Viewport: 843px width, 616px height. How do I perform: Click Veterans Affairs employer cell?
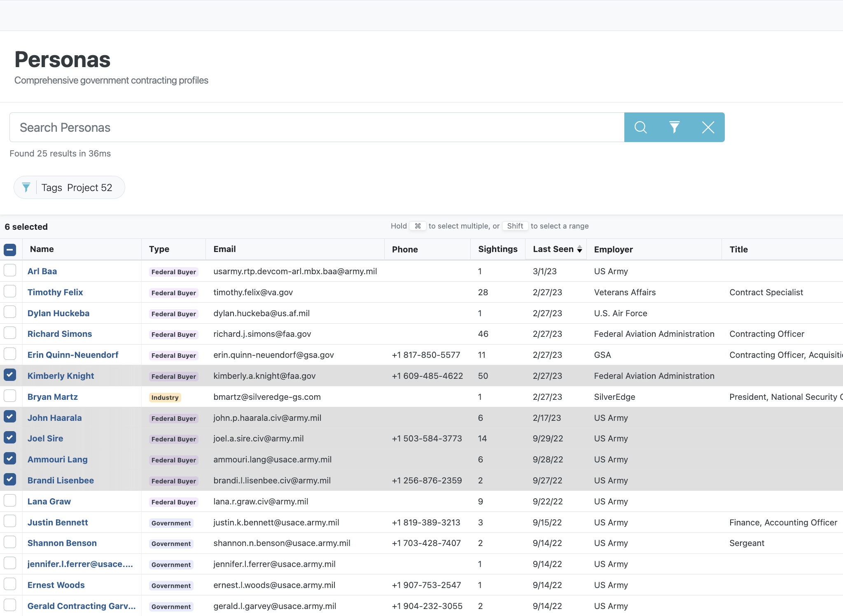coord(625,292)
